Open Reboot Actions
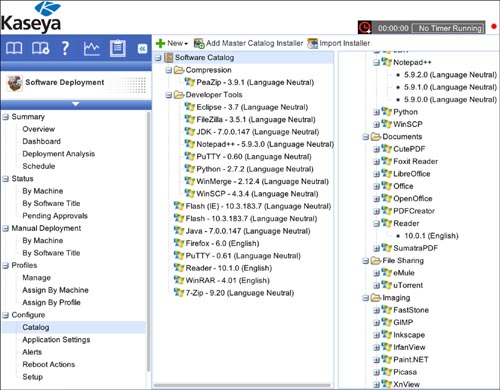Viewport: 500px width, 390px height. coord(49,364)
